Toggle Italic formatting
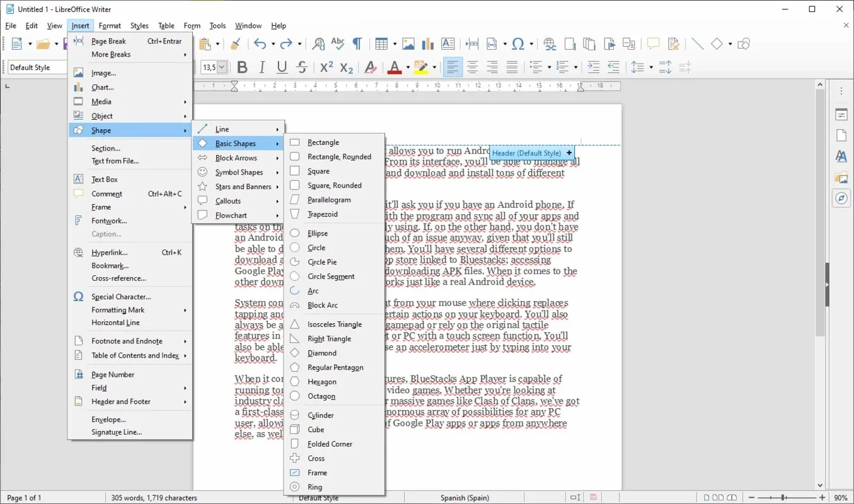The width and height of the screenshot is (854, 504). click(x=262, y=67)
